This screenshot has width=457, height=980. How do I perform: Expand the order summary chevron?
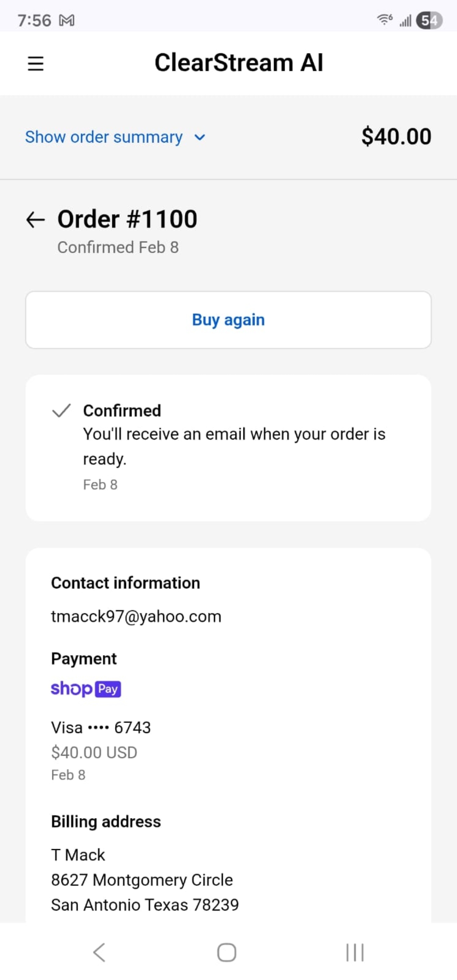tap(200, 137)
